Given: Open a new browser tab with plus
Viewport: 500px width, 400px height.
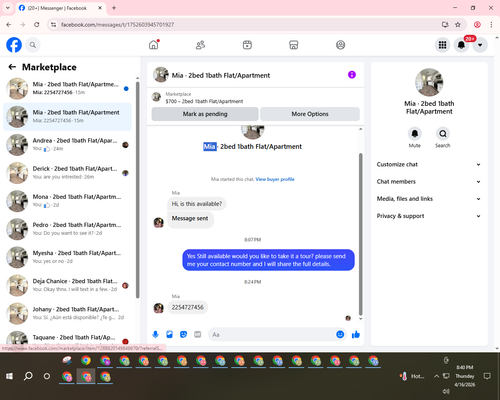Looking at the screenshot, I should pyautogui.click(x=114, y=8).
